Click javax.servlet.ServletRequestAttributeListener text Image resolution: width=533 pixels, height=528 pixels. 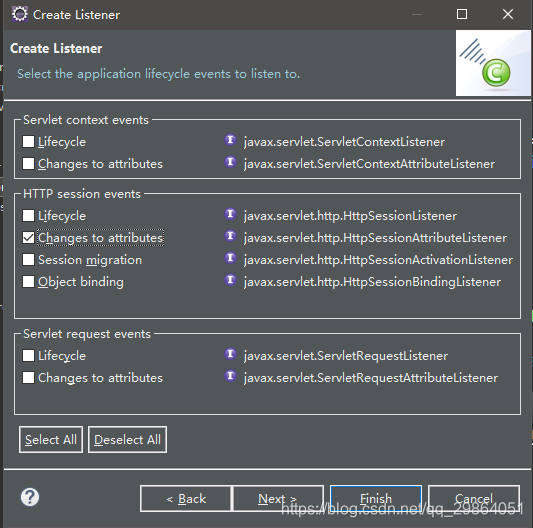tap(371, 378)
